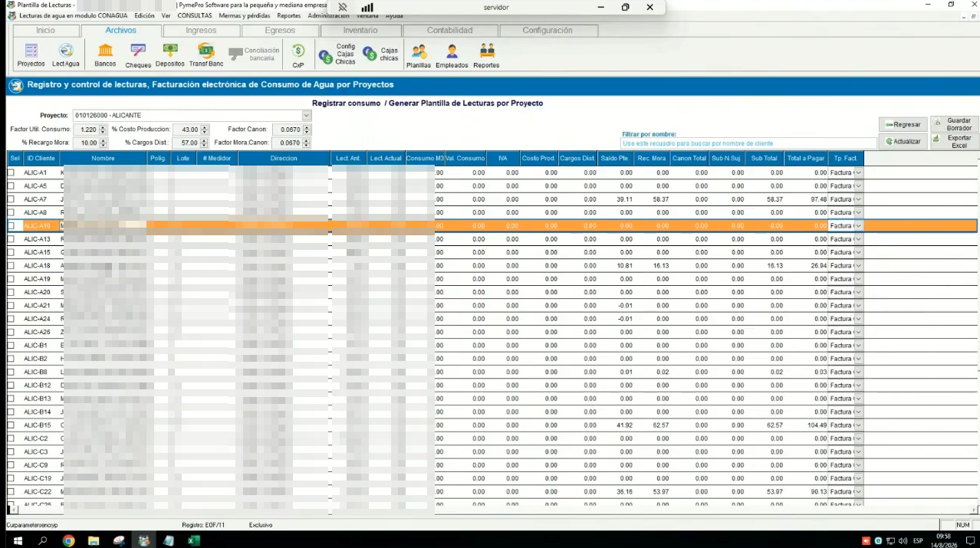The height and width of the screenshot is (548, 980).
Task: Open the Planillas toolbar icon
Action: coord(419,56)
